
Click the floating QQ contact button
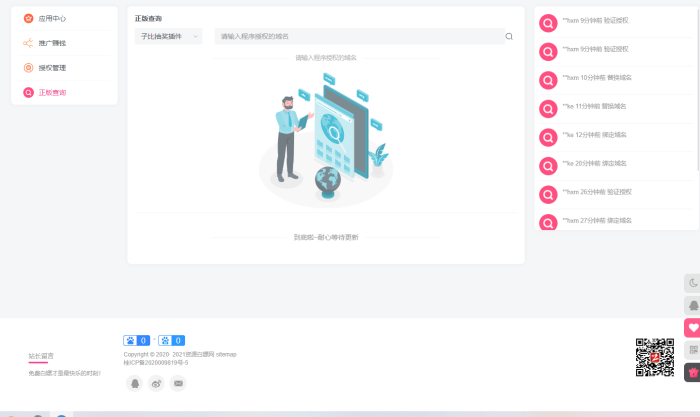692,305
